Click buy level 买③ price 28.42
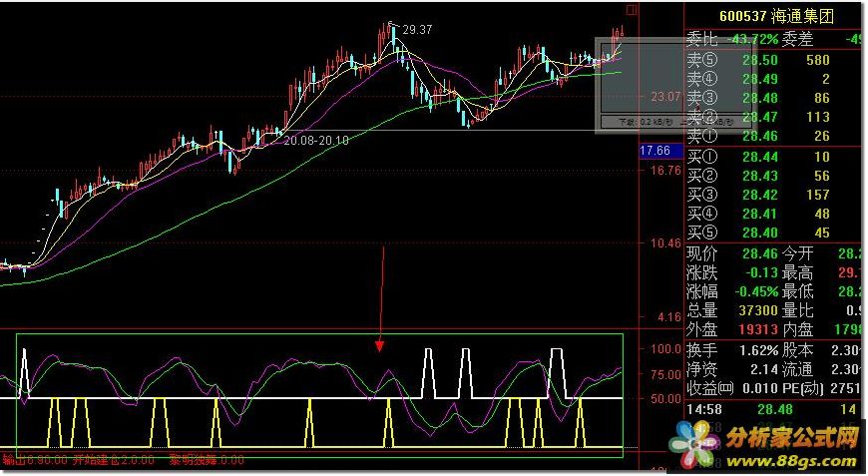Viewport: 868px width, 476px height. coord(760,195)
